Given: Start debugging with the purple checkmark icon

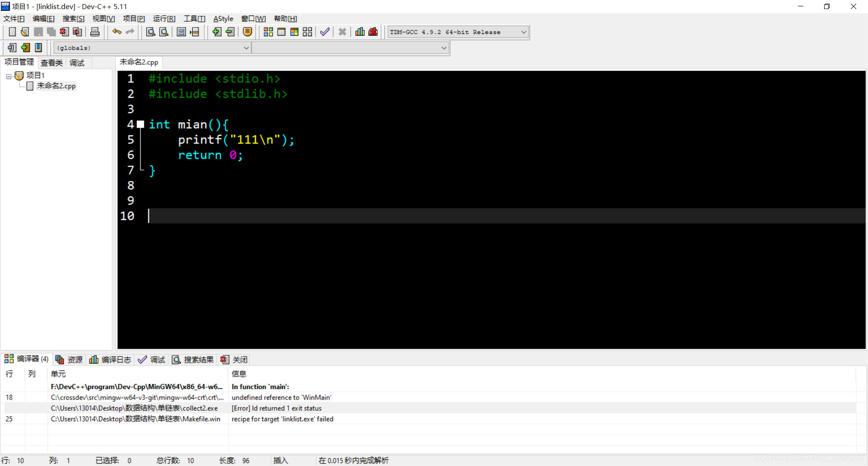Looking at the screenshot, I should [x=325, y=32].
